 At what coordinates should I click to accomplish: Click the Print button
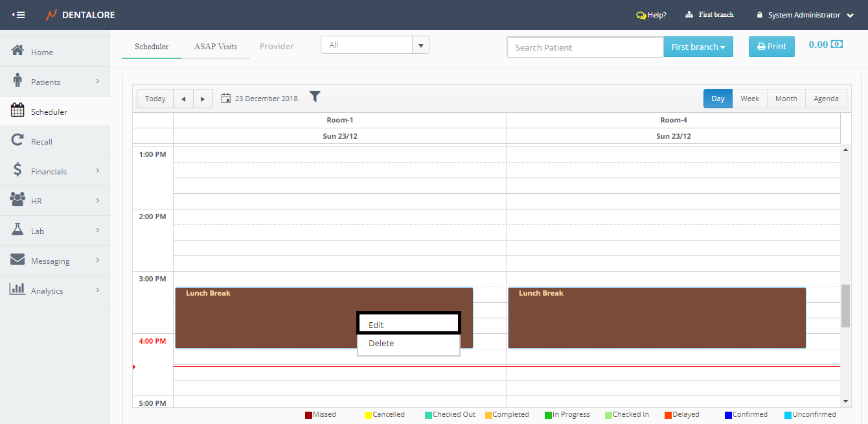click(771, 47)
